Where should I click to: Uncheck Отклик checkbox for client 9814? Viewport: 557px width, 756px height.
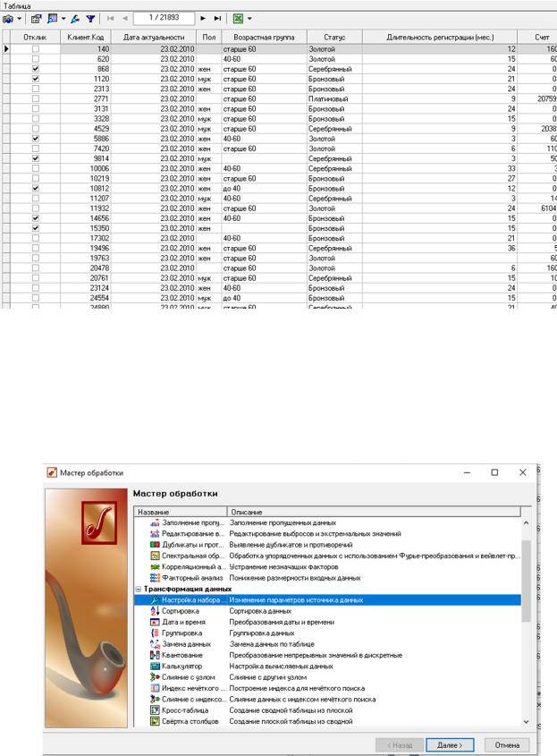[x=36, y=158]
